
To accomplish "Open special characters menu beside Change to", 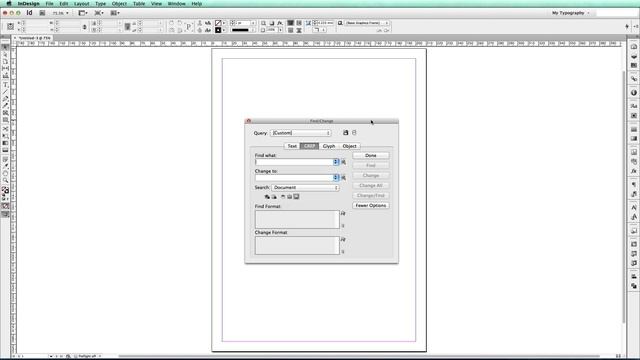I will pyautogui.click(x=344, y=178).
